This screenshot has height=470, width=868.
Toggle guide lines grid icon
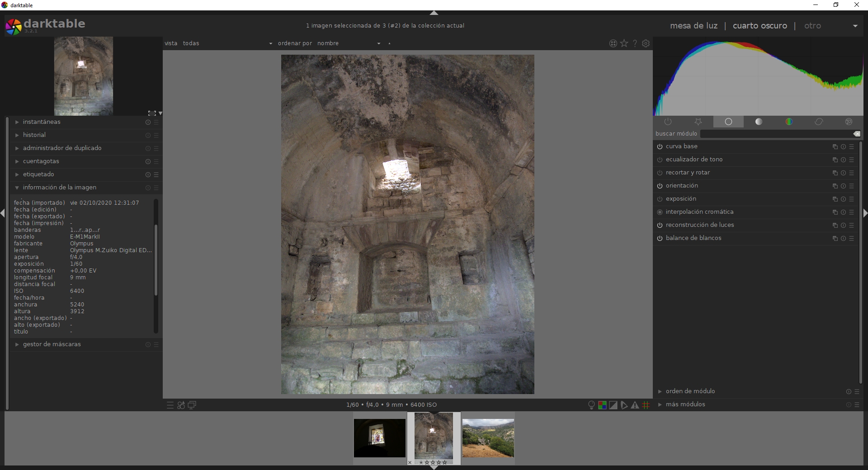coord(646,405)
